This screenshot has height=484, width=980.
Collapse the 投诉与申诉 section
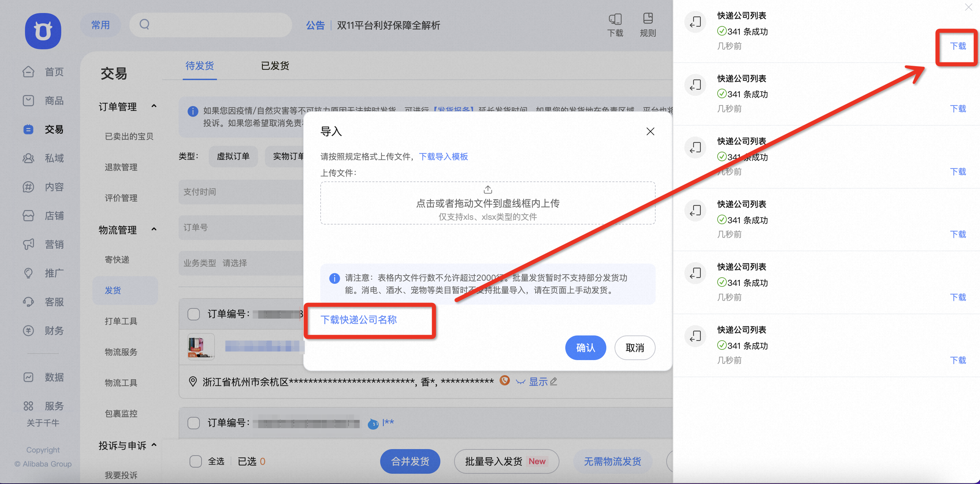tap(154, 445)
